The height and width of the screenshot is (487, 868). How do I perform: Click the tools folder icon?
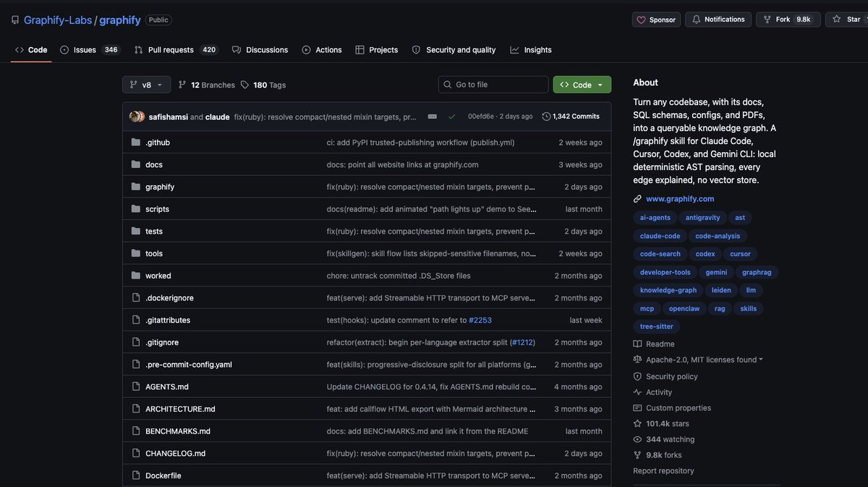point(136,253)
